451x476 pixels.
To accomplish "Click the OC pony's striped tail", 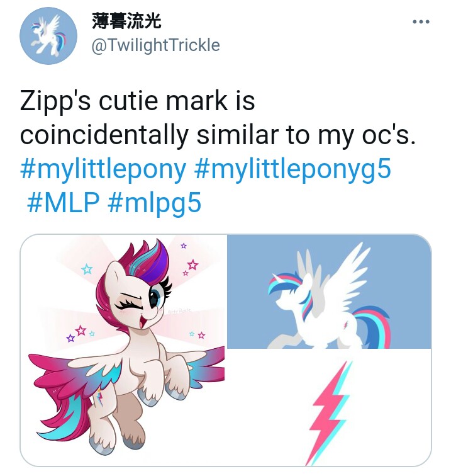I will point(372,327).
